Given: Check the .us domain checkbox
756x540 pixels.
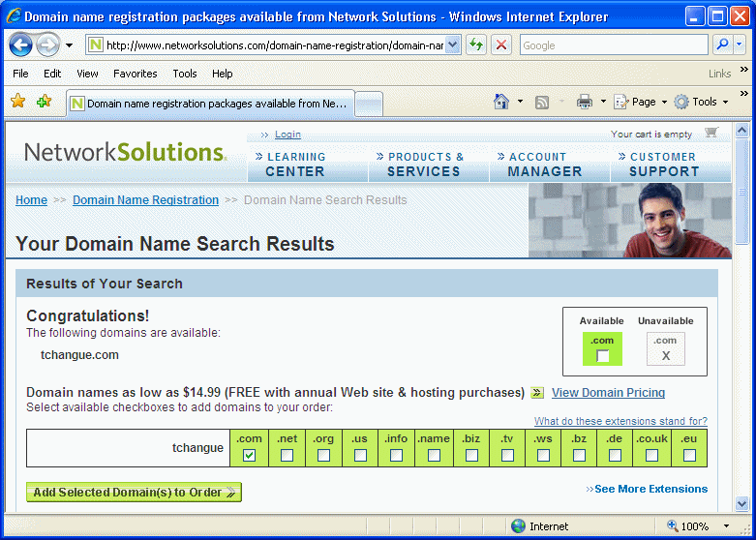Looking at the screenshot, I should pos(360,455).
